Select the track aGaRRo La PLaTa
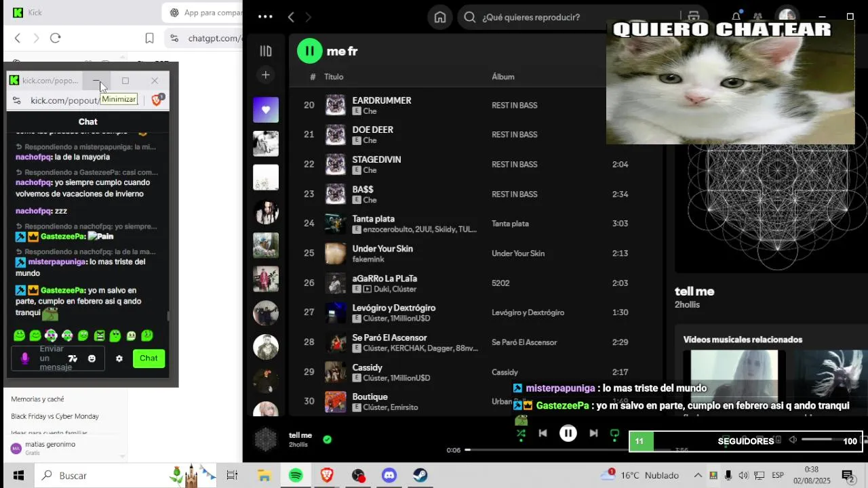 pos(384,279)
